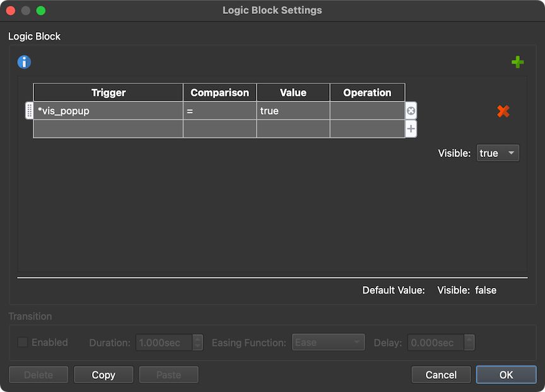Click the Comparison cell showing equals

(x=219, y=110)
